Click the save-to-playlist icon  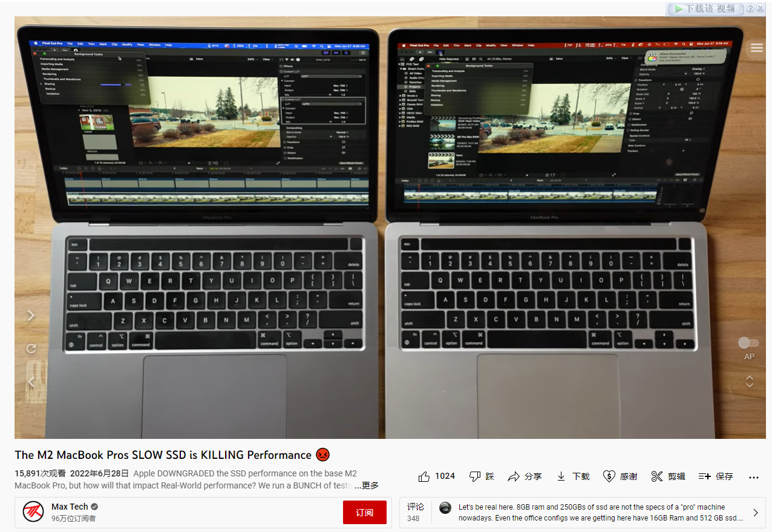point(704,476)
